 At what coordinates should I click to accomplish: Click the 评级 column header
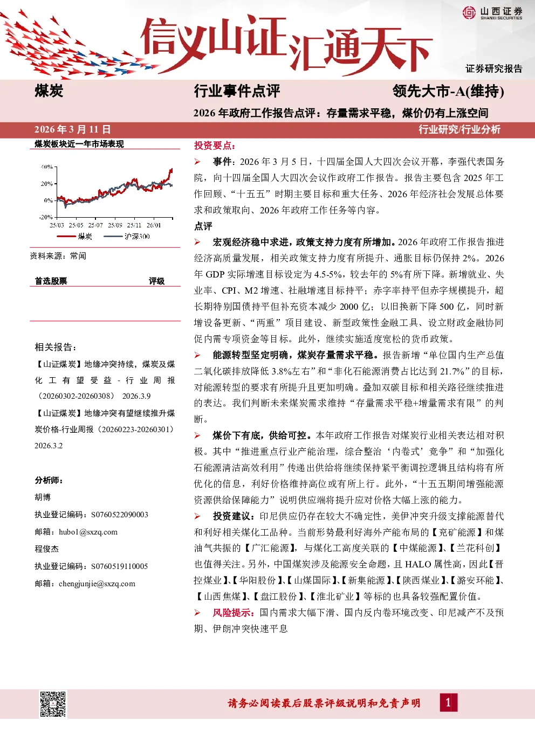point(156,281)
